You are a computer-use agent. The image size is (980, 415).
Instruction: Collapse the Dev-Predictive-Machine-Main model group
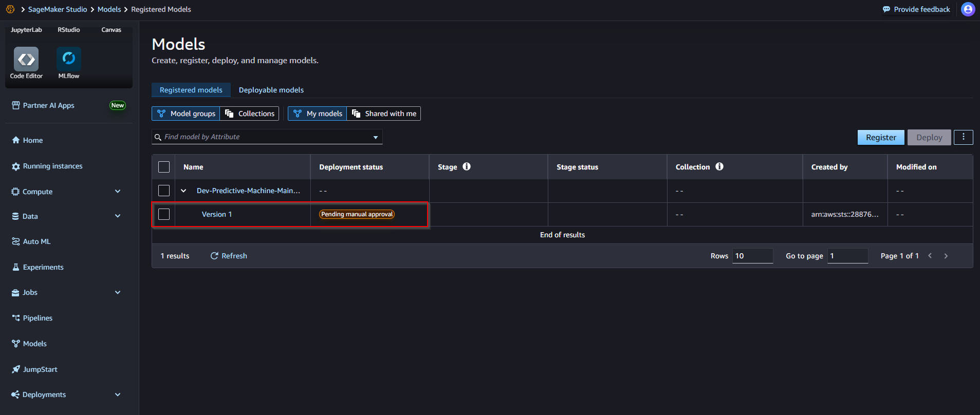coord(183,191)
